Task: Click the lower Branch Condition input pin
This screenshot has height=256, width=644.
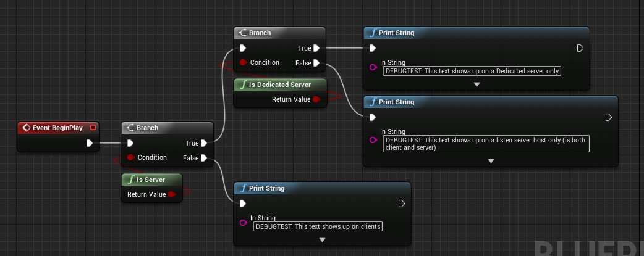Action: tap(130, 158)
